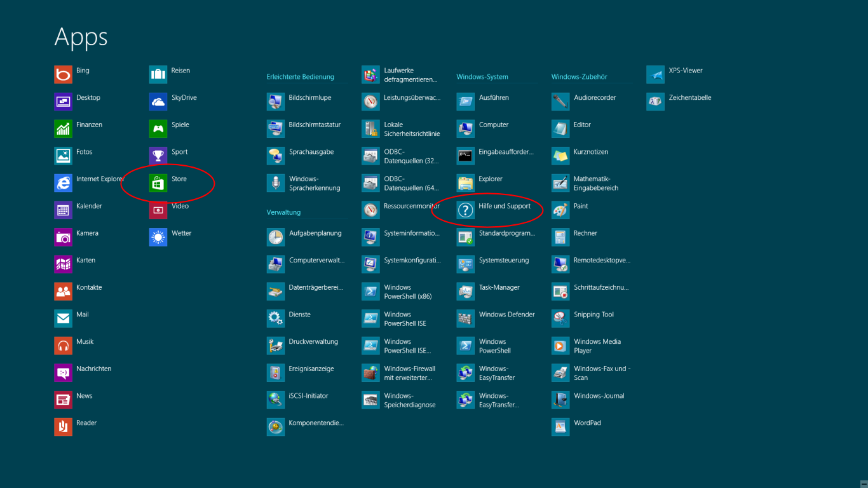Launch Windows Media Player

(x=560, y=346)
